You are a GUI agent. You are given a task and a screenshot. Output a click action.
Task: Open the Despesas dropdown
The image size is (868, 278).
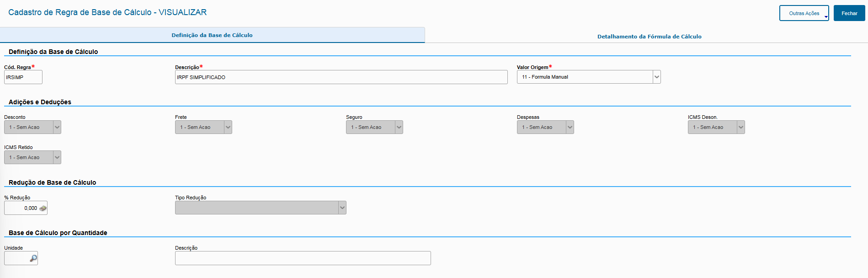click(570, 127)
